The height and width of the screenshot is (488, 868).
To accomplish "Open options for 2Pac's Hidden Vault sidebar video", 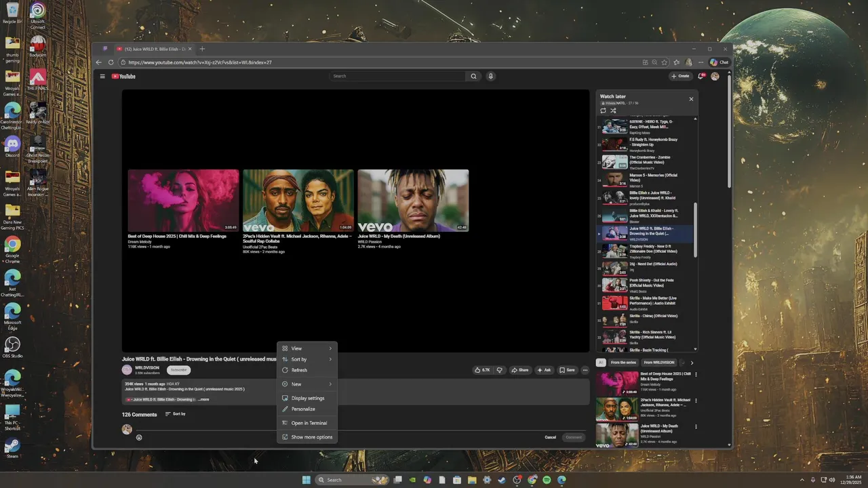I will pos(696,401).
